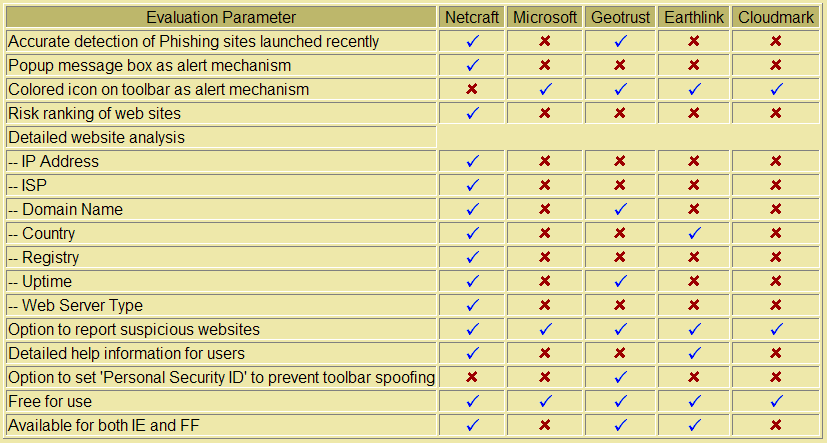Viewport: 827px width, 443px height.
Task: Click Microsoft cross in Risk ranking row
Action: [x=545, y=113]
